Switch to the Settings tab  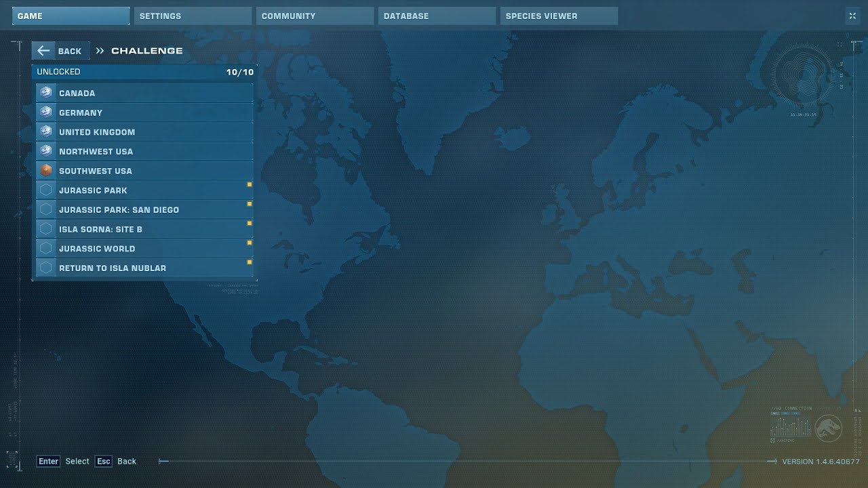coord(193,16)
